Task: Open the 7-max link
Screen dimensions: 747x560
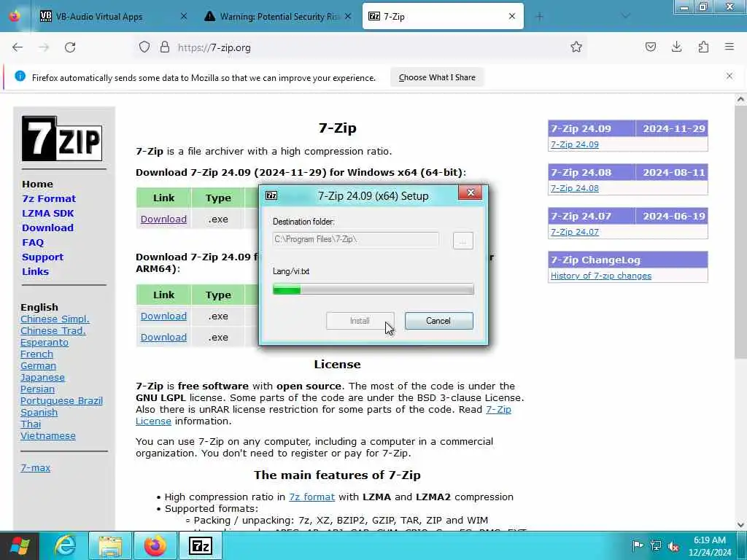Action: (35, 467)
